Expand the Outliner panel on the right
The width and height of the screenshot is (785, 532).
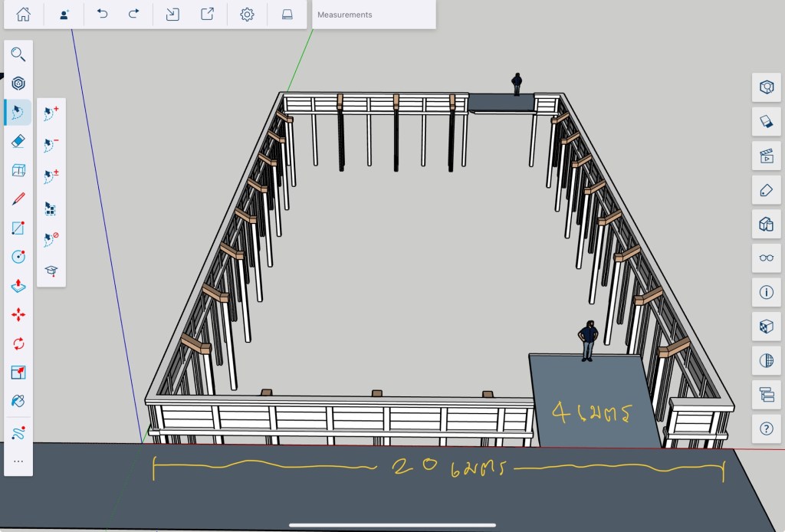pyautogui.click(x=766, y=394)
